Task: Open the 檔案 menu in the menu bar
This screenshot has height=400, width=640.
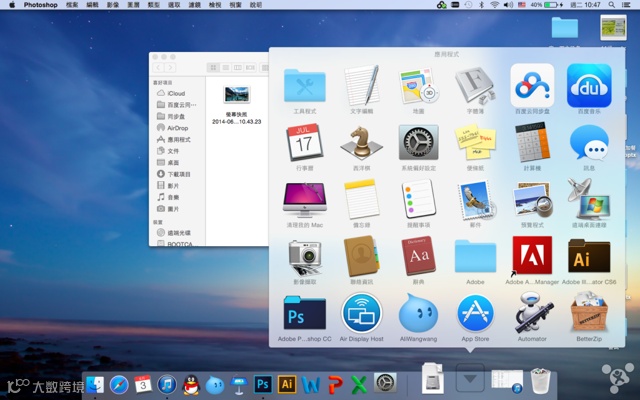Action: 72,5
